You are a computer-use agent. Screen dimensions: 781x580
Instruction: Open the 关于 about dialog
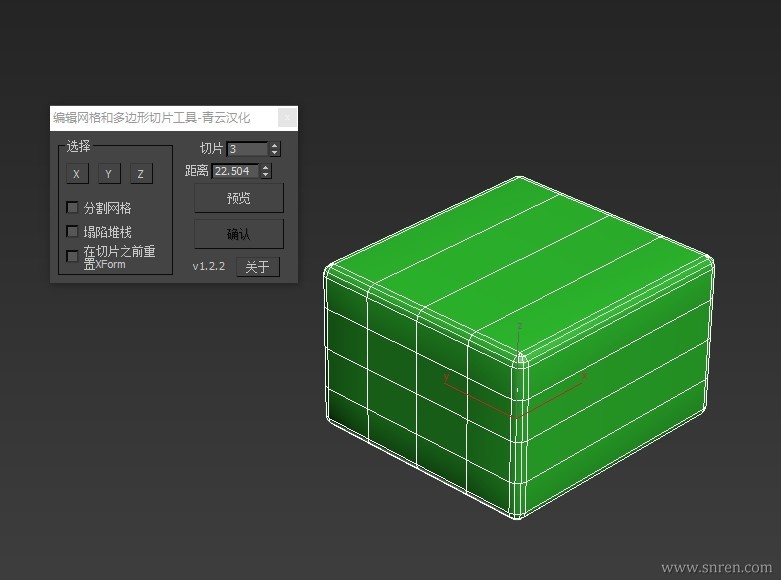[x=257, y=267]
